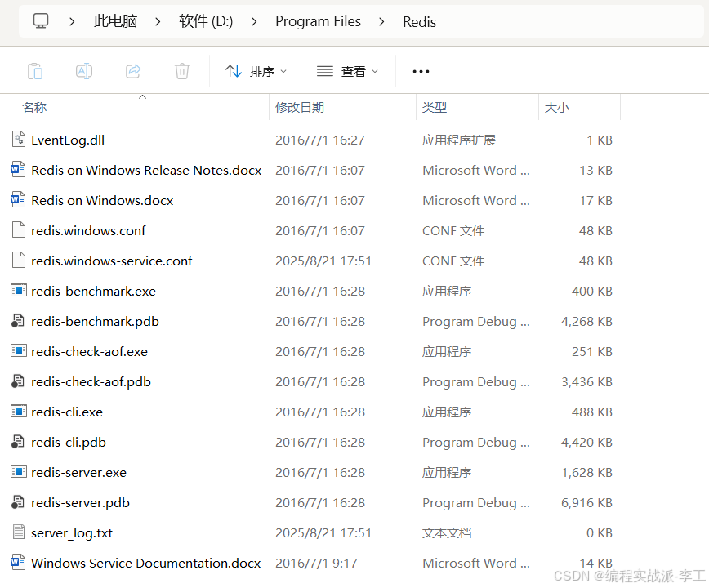Image resolution: width=709 pixels, height=588 pixels.
Task: Click the EventLog.dll file icon
Action: click(19, 139)
